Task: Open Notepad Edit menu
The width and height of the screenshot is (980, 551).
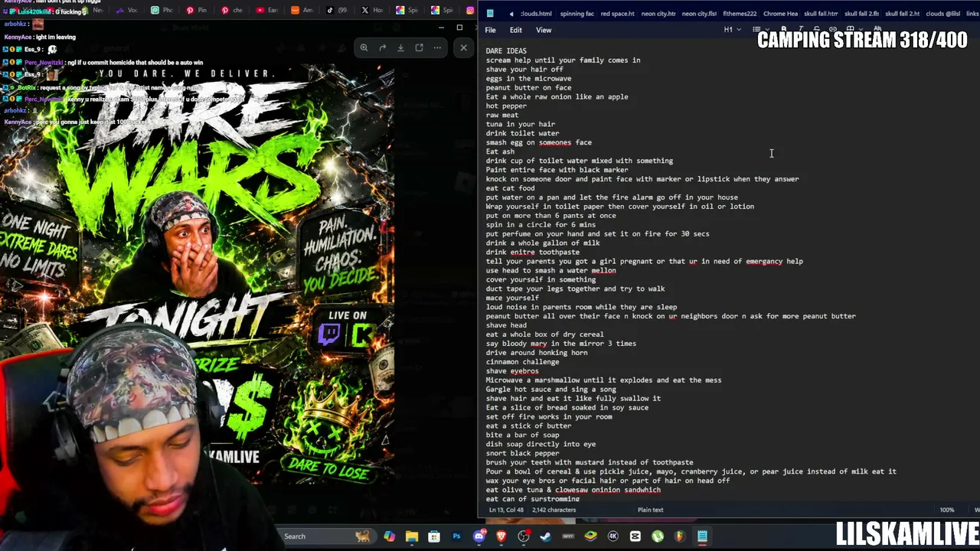Action: (516, 30)
